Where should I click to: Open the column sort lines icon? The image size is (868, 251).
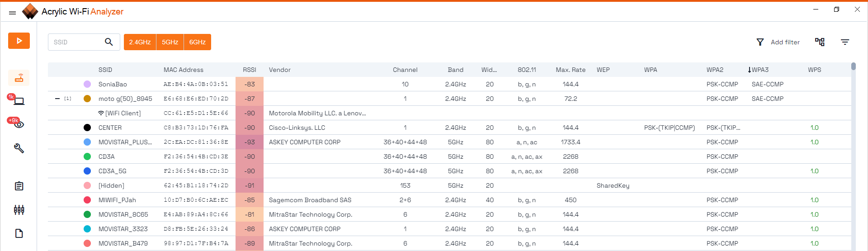[x=845, y=42]
